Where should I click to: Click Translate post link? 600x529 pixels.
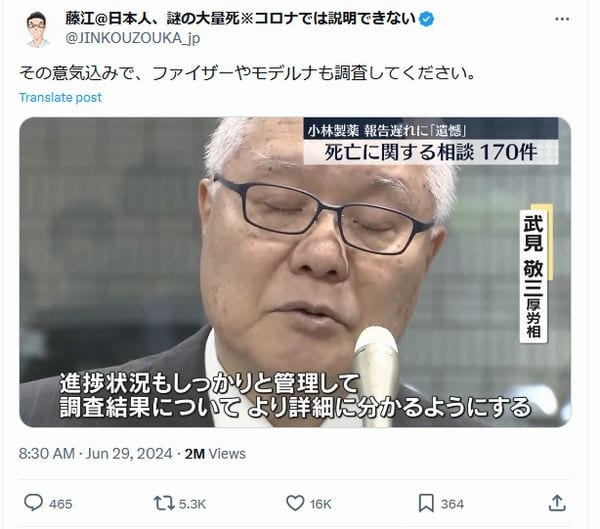[x=60, y=98]
